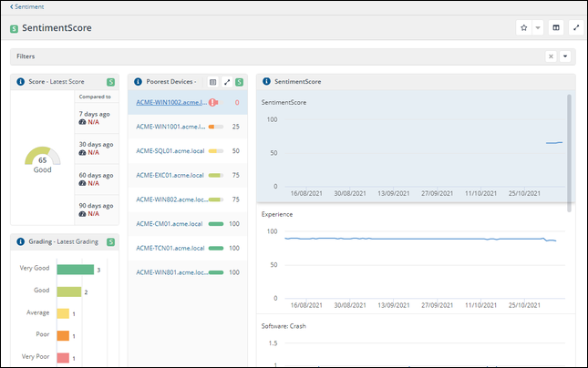The height and width of the screenshot is (368, 588).
Task: Click the favorite star icon
Action: click(x=523, y=28)
